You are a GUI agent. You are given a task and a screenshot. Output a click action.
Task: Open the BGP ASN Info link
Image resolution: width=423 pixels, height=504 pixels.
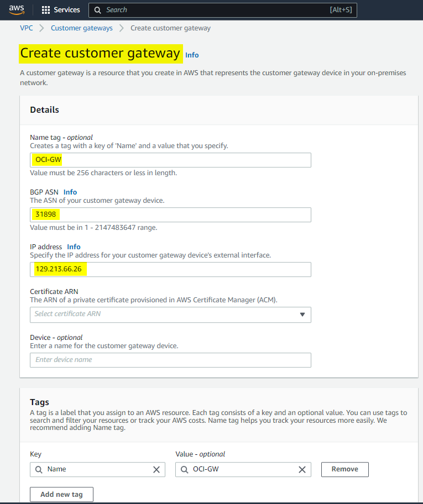[70, 192]
